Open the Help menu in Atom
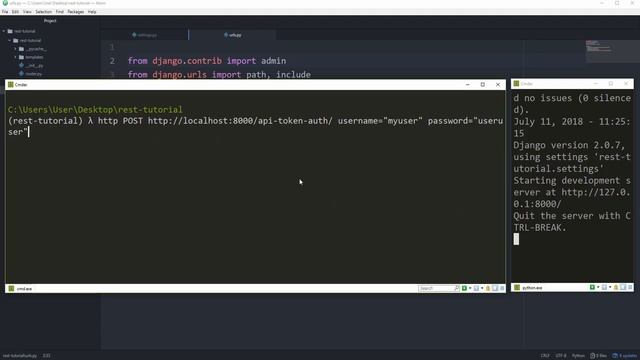This screenshot has height=360, width=640. [x=92, y=12]
